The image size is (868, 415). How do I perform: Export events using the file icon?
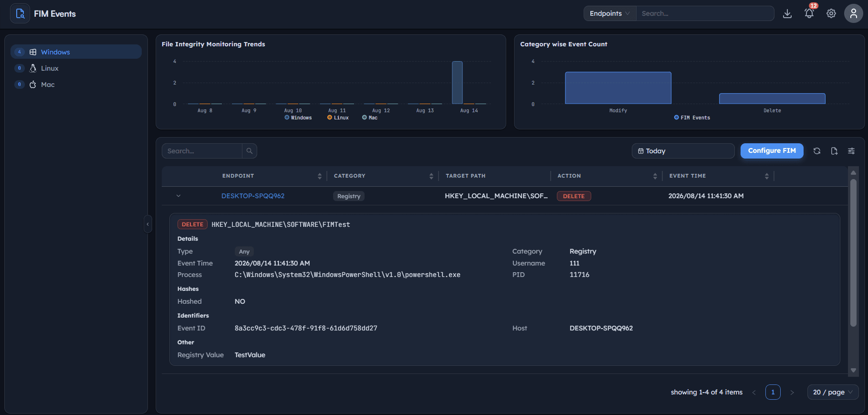point(834,151)
